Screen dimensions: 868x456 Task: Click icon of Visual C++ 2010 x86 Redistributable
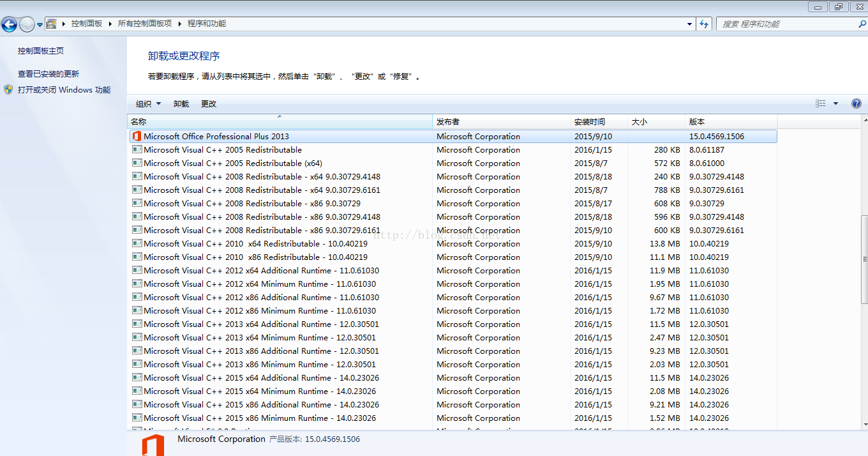(x=137, y=257)
